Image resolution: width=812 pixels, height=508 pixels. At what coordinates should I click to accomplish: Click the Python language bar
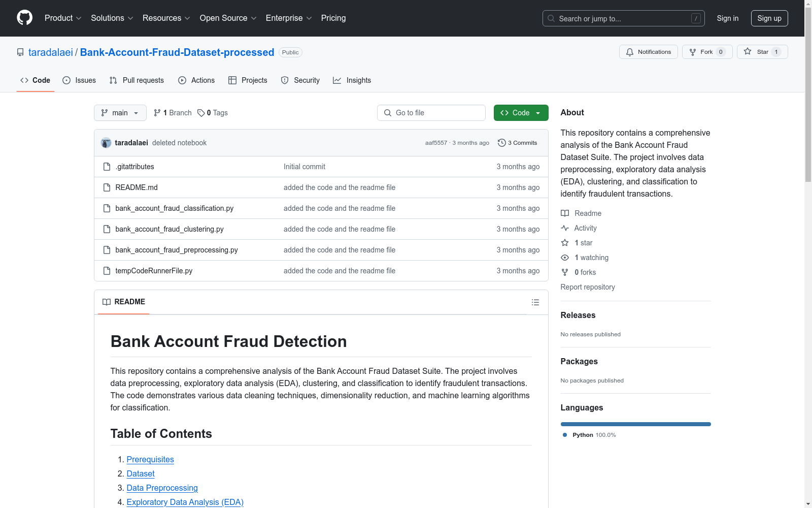[636, 424]
